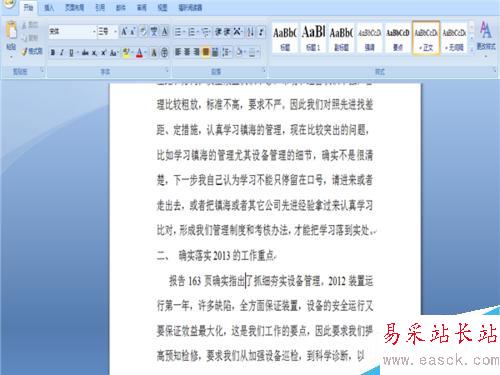
Task: Click in heading text 确实落实2013的工作重点
Action: coord(226,256)
